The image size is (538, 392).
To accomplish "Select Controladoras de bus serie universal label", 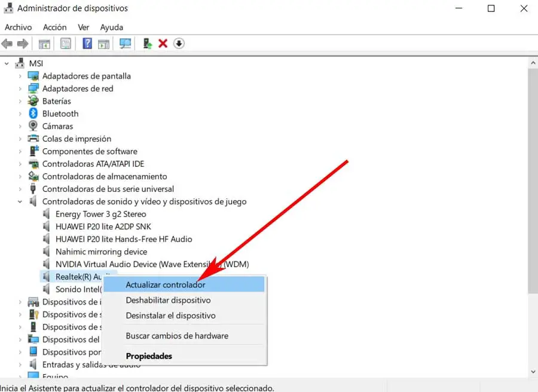I will [108, 189].
